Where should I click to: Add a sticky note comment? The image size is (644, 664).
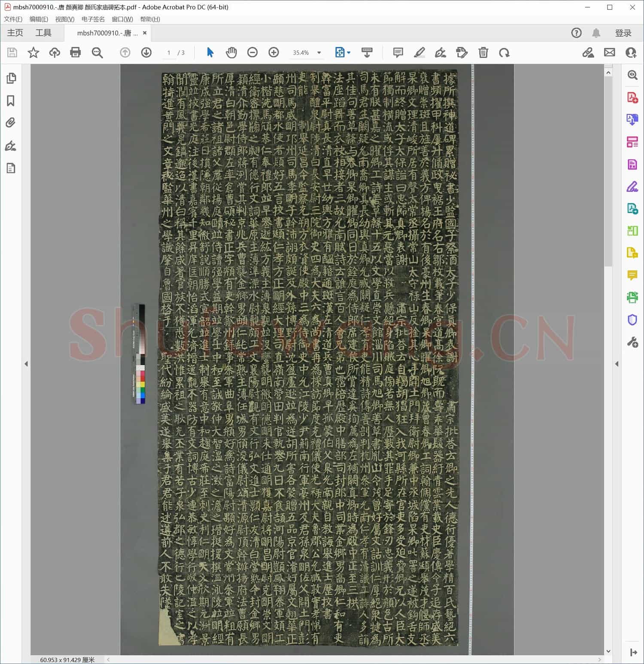point(398,52)
